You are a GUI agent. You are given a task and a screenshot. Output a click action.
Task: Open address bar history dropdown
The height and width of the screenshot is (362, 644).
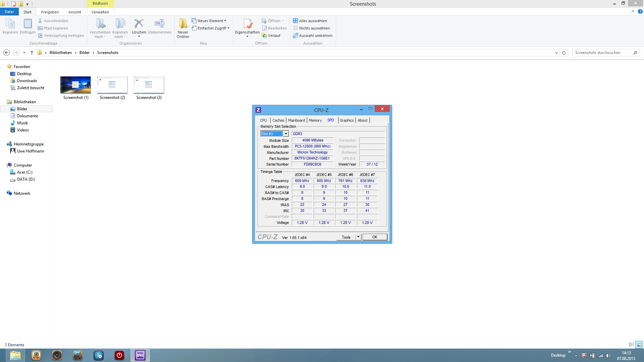pos(556,53)
